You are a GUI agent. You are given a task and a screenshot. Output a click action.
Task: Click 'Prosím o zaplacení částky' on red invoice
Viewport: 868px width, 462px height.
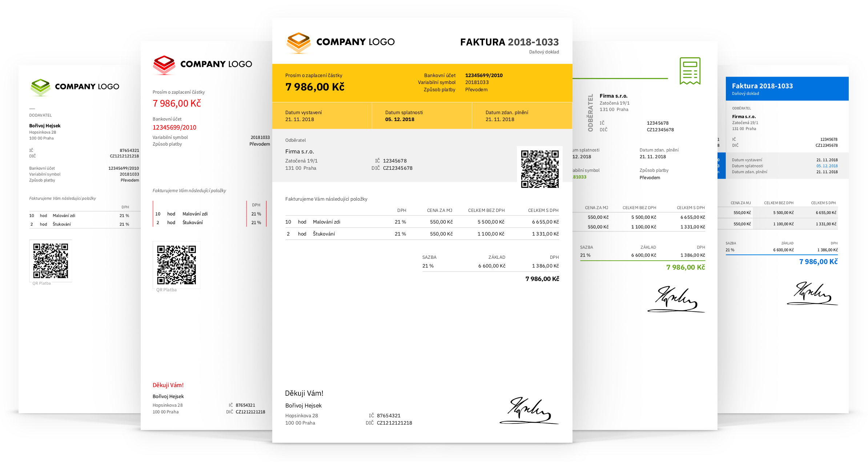pyautogui.click(x=178, y=92)
